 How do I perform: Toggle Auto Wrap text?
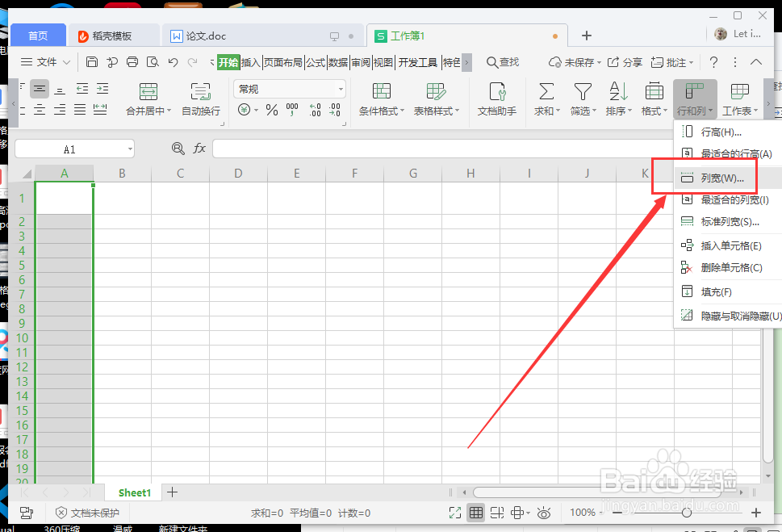point(200,98)
